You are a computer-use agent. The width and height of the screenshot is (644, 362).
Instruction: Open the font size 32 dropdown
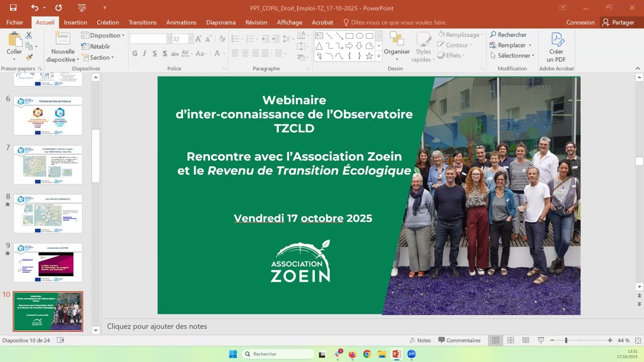pyautogui.click(x=190, y=39)
